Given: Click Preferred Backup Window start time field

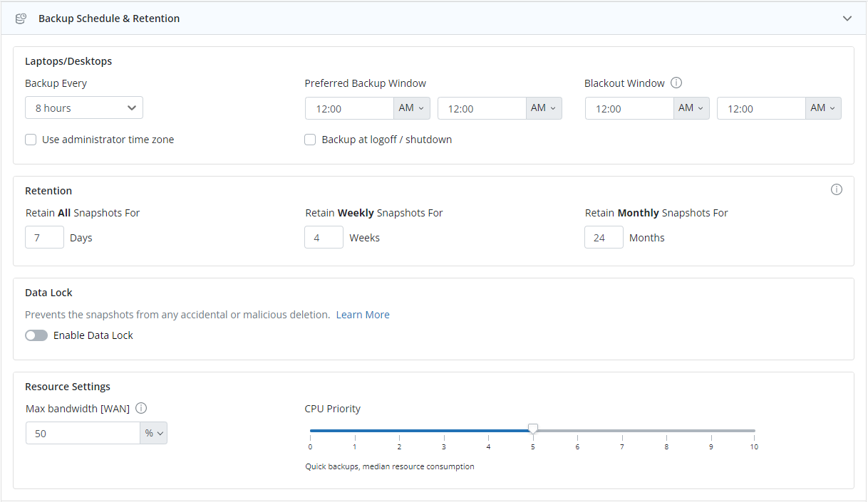Looking at the screenshot, I should 349,108.
